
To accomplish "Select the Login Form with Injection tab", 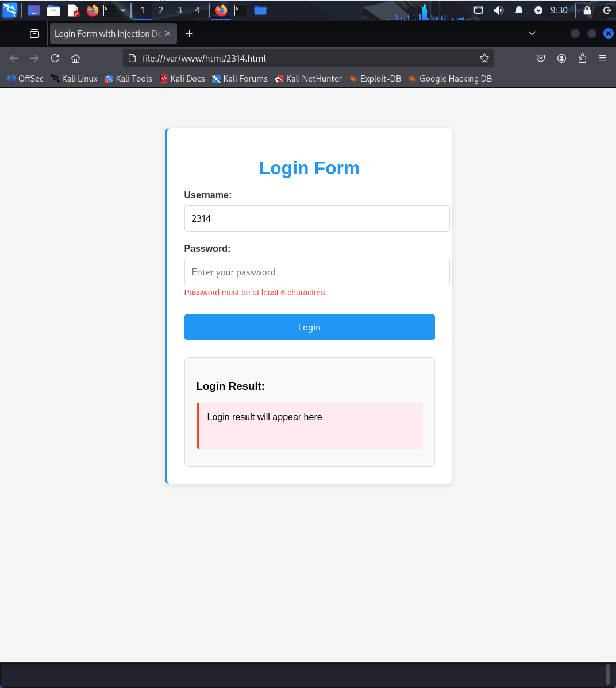I will point(107,34).
